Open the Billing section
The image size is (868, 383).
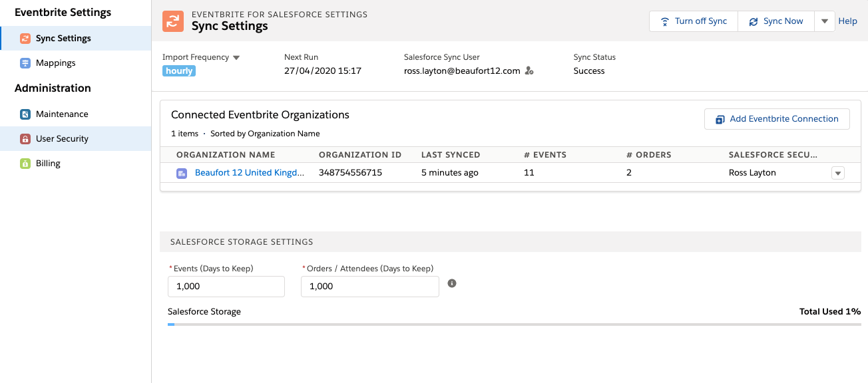click(x=76, y=164)
